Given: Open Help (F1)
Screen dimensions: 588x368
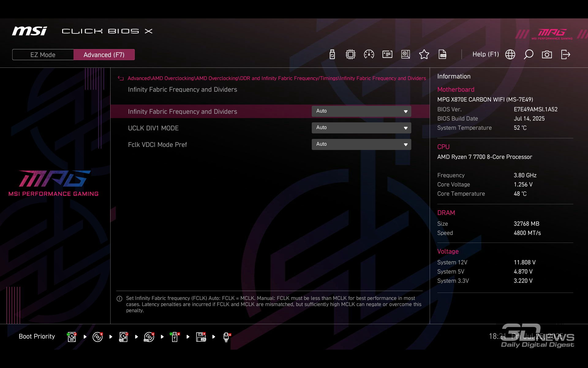Looking at the screenshot, I should (x=486, y=54).
